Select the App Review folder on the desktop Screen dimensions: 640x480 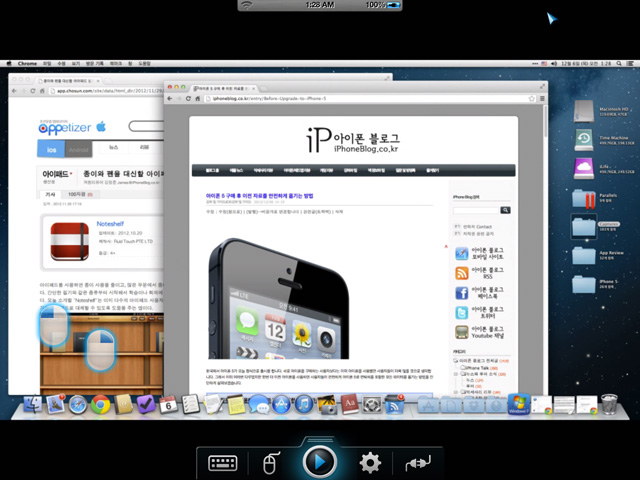[x=584, y=256]
